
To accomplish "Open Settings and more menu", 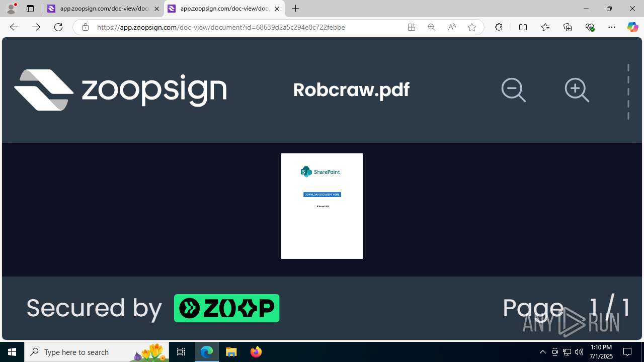I will [x=612, y=27].
